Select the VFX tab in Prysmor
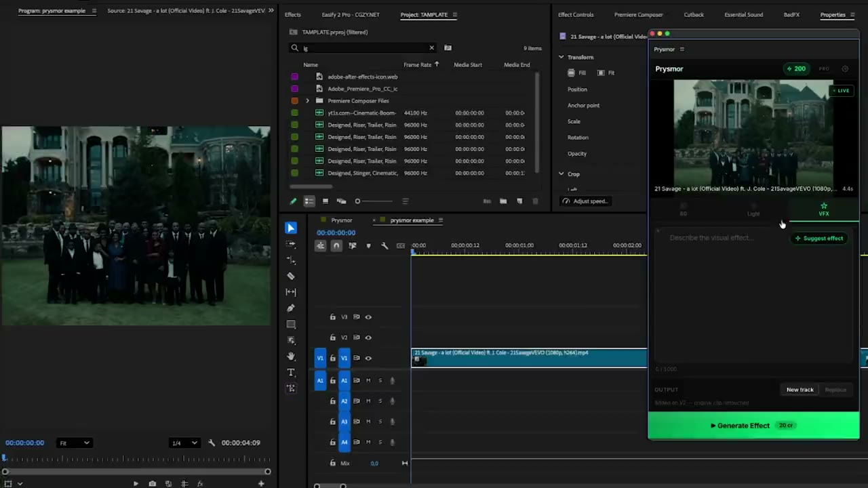Image resolution: width=868 pixels, height=488 pixels. click(824, 209)
